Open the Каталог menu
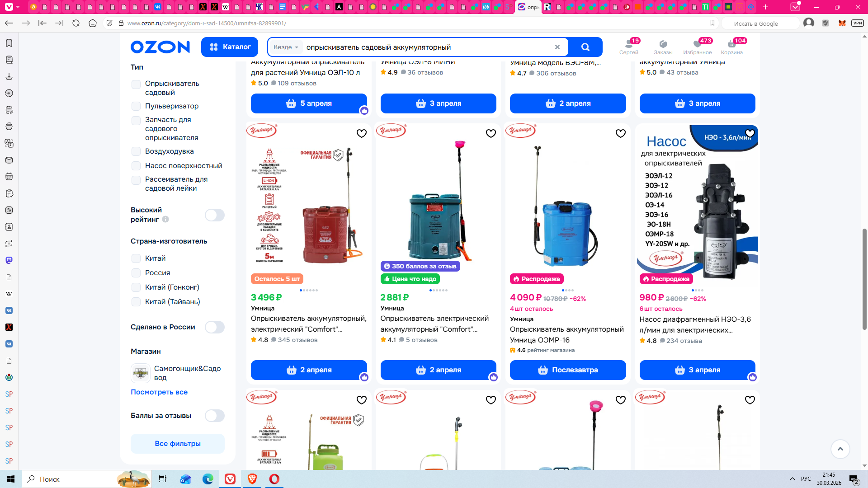This screenshot has width=868, height=488. tap(230, 47)
